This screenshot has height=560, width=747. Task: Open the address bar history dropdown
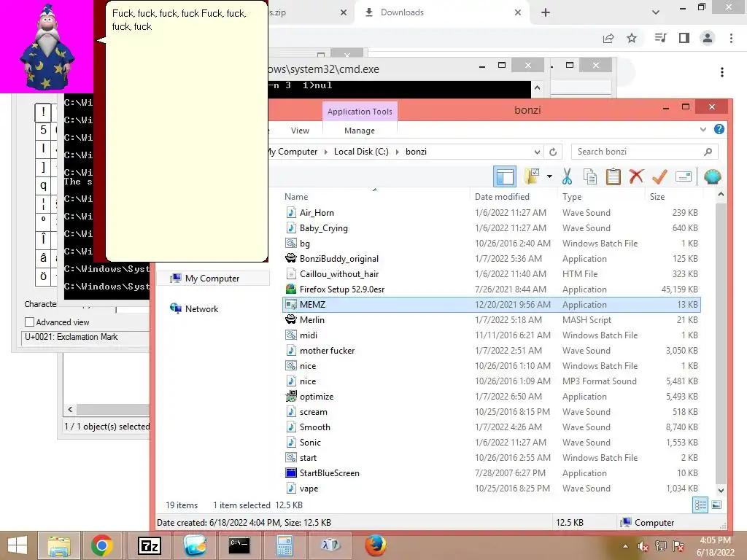[537, 152]
